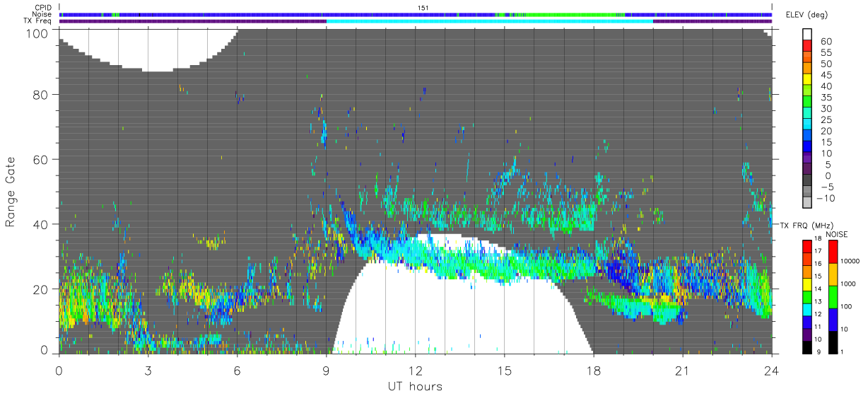Click ELEV colorbar value 45

[826, 75]
